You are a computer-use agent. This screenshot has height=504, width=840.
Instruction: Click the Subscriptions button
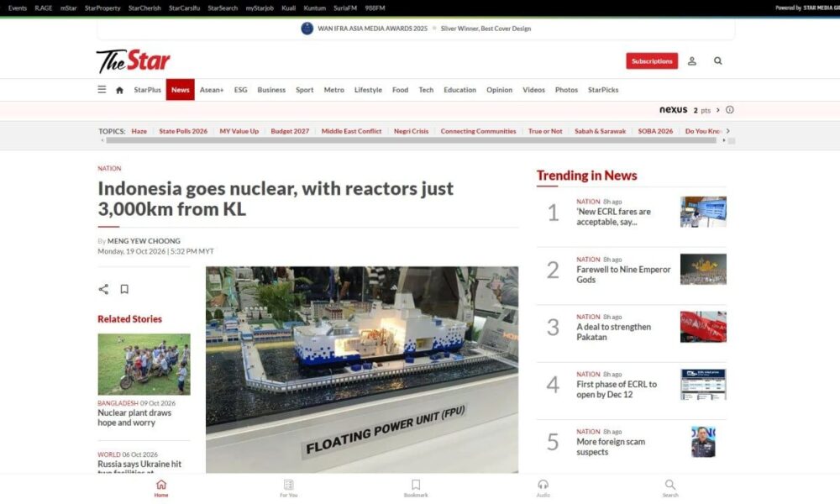[652, 61]
